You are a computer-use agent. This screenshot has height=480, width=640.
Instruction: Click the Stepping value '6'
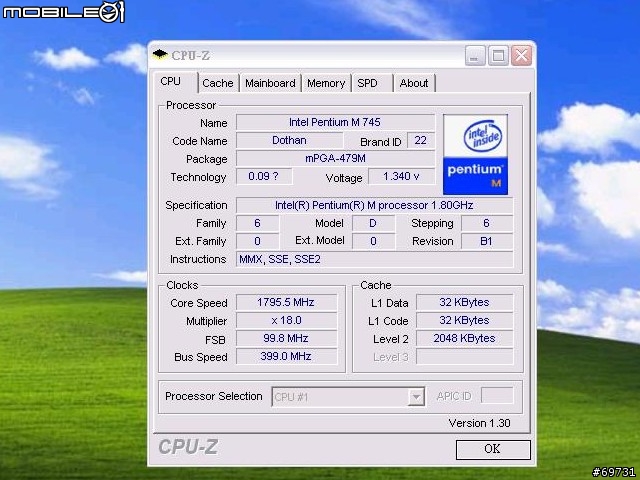click(487, 223)
